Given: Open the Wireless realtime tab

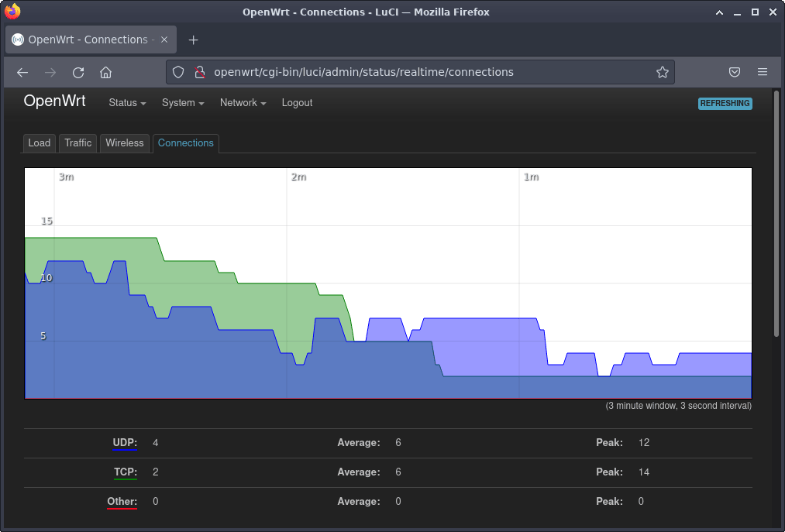Looking at the screenshot, I should click(125, 143).
